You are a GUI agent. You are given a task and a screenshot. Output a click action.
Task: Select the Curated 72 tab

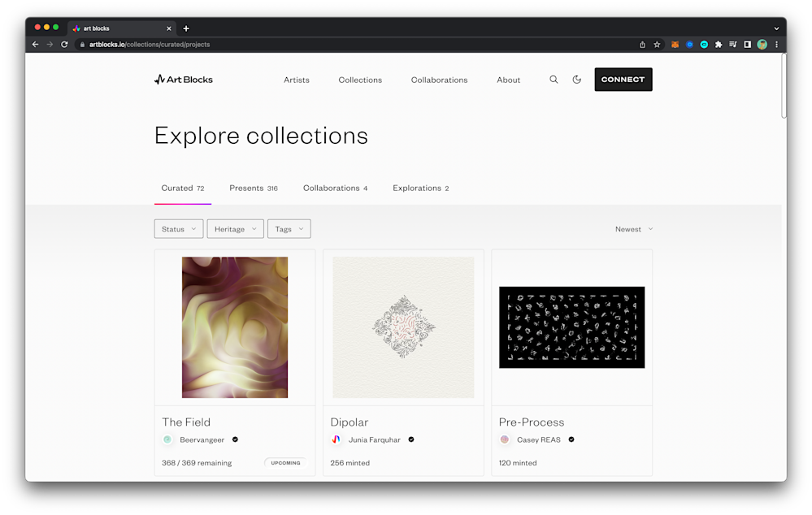click(183, 188)
